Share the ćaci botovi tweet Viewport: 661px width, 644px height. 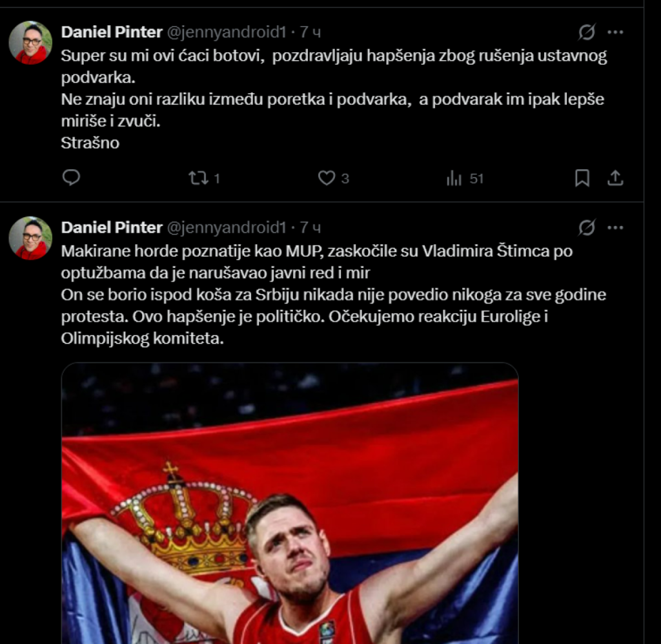615,178
